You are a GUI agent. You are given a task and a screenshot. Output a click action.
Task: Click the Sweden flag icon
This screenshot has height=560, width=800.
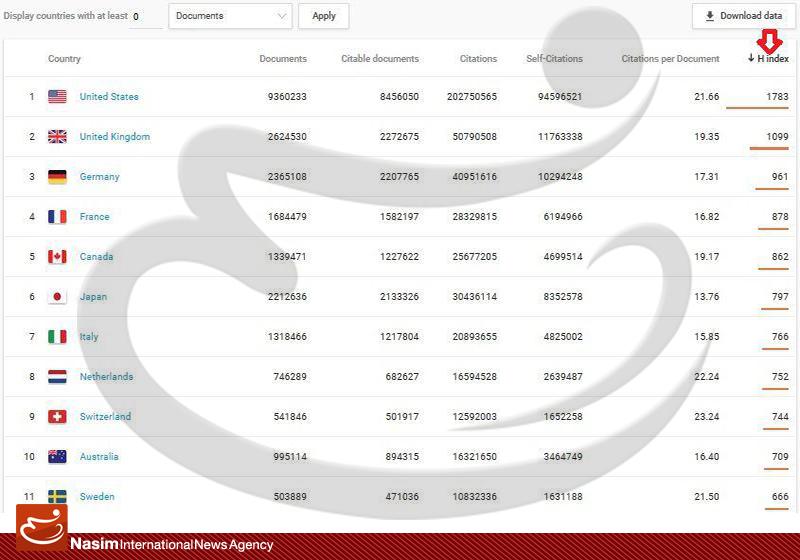[x=57, y=497]
